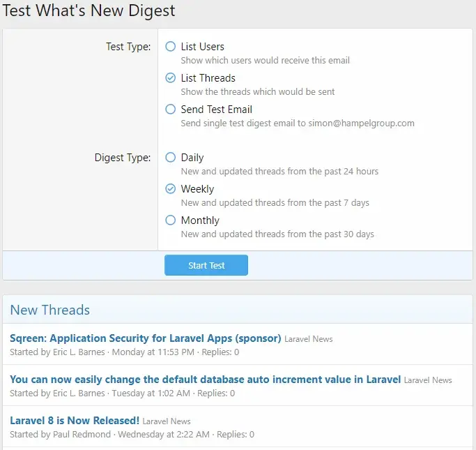Click Laravel News beside auto increment thread

(428, 380)
